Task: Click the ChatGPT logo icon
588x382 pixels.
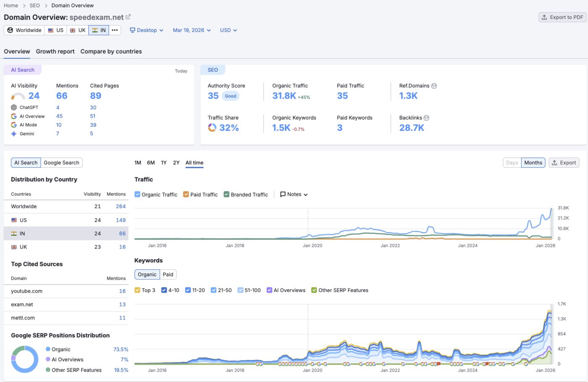Action: click(x=14, y=107)
